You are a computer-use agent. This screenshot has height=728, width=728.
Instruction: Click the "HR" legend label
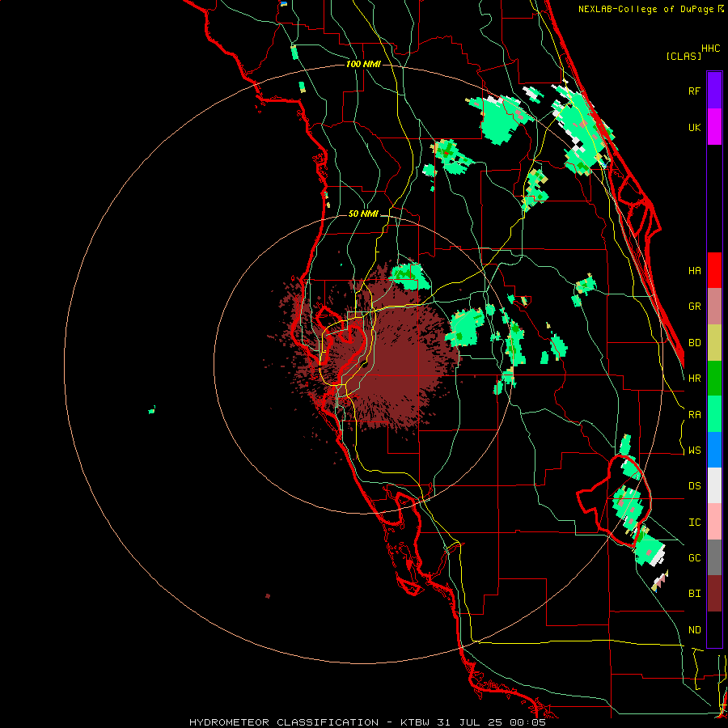point(694,379)
